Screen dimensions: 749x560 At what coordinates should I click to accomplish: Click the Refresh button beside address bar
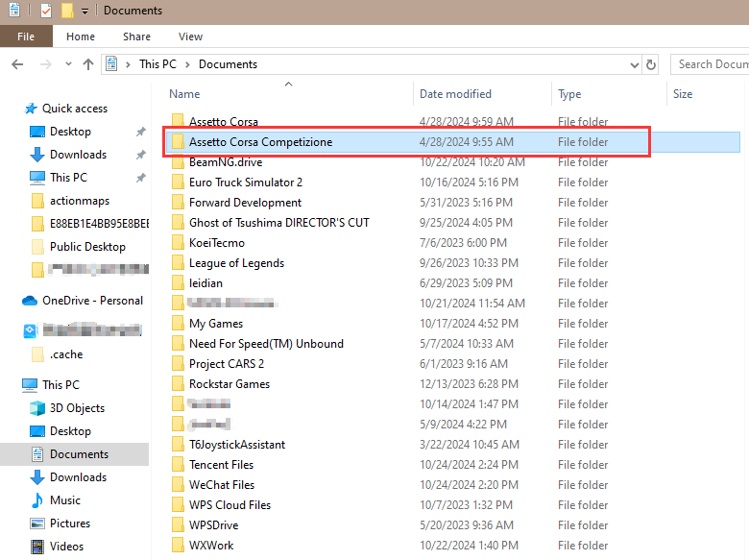(651, 64)
